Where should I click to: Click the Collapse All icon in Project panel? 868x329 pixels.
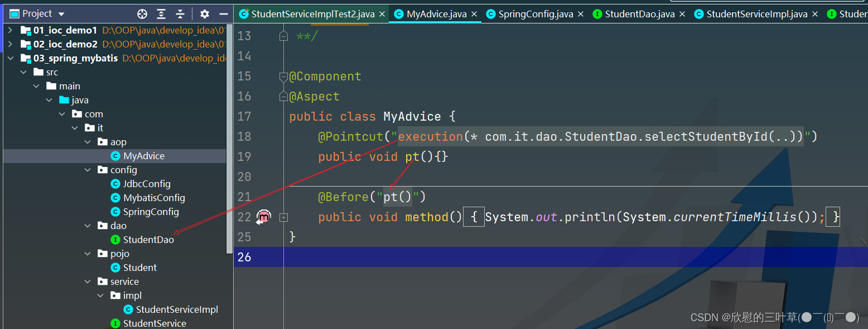[x=180, y=14]
